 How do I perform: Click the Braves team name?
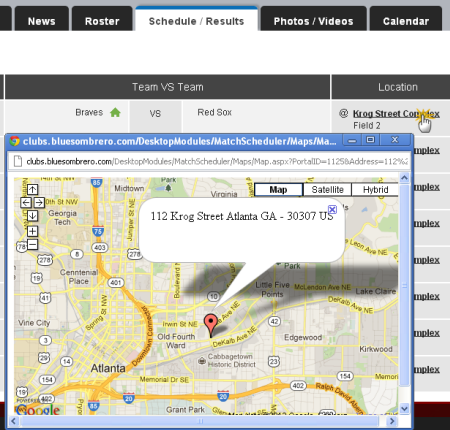89,112
